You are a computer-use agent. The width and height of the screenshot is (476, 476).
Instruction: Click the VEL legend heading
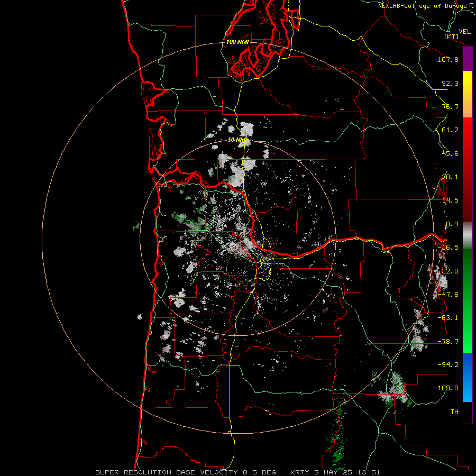(464, 32)
